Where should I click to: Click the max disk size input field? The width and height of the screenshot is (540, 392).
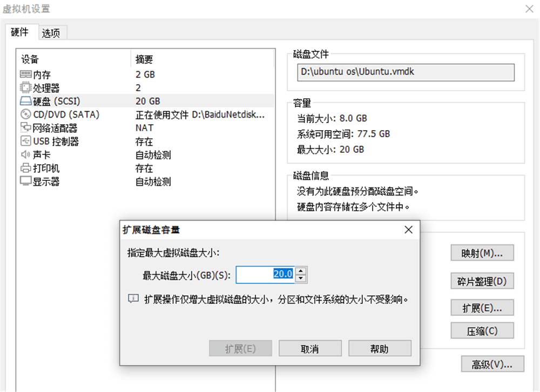point(265,275)
